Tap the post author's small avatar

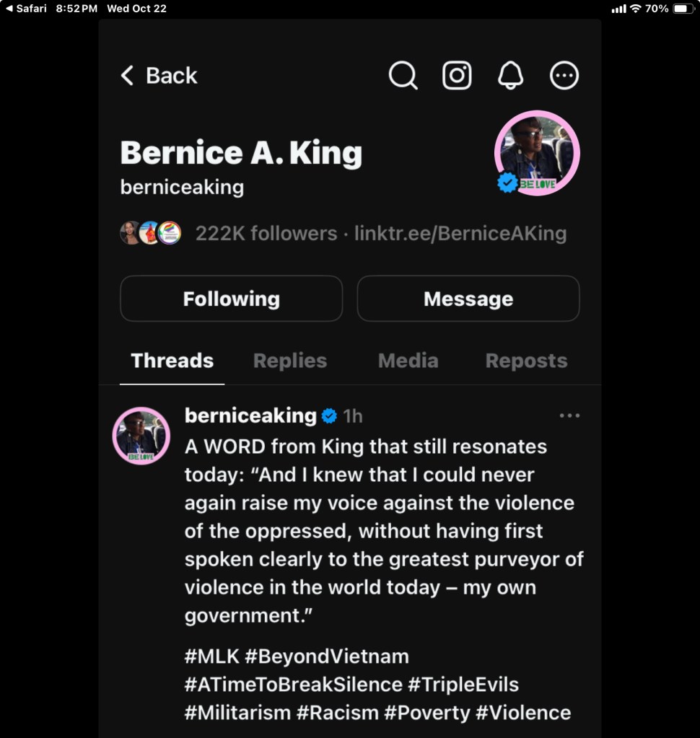pos(141,436)
